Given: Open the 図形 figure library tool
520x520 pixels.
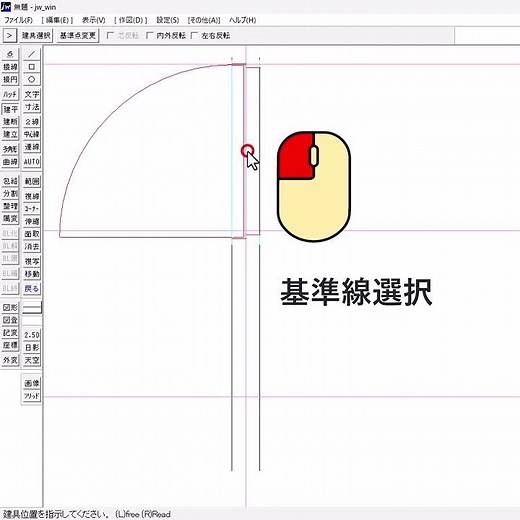Looking at the screenshot, I should point(10,307).
